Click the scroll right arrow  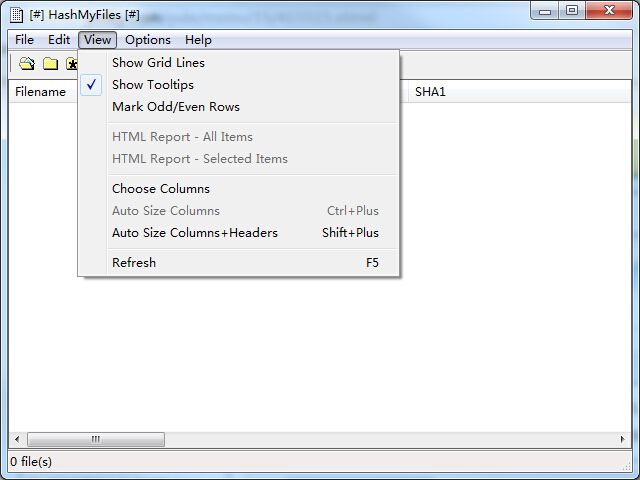[x=622, y=440]
